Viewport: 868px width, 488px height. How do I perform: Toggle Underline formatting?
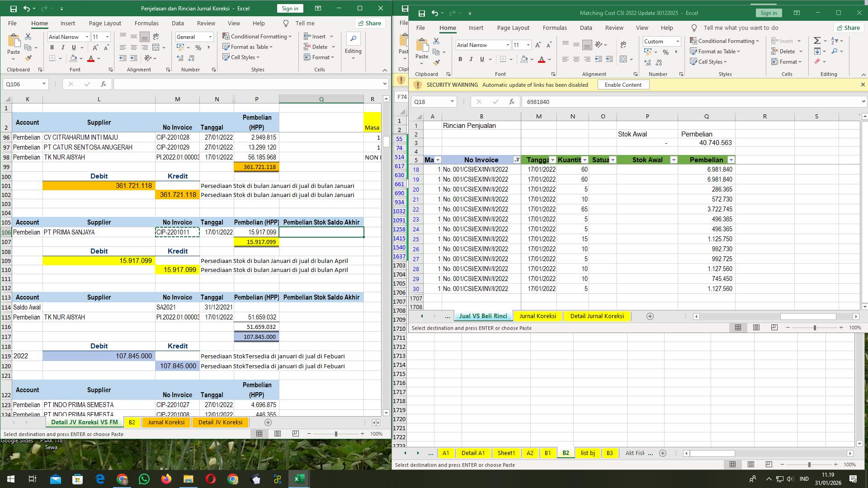tap(482, 59)
